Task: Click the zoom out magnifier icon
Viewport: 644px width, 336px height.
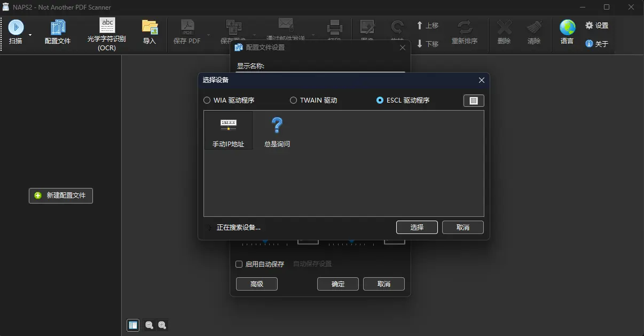Action: pos(149,325)
